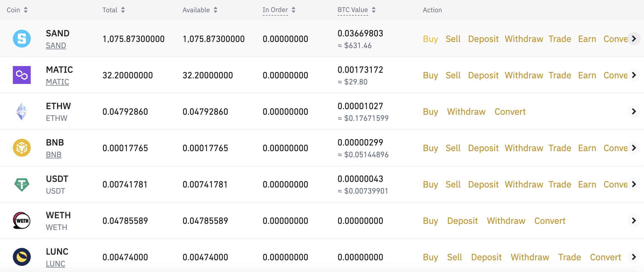This screenshot has height=272, width=644.
Task: Buy USDT from its row
Action: (x=430, y=184)
